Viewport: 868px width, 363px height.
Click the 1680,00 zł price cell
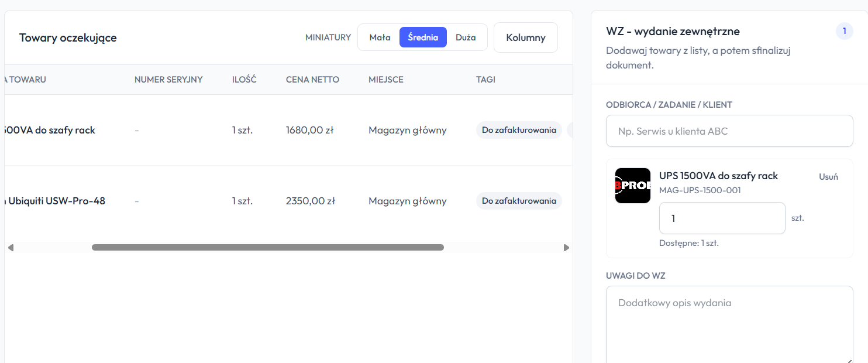309,130
